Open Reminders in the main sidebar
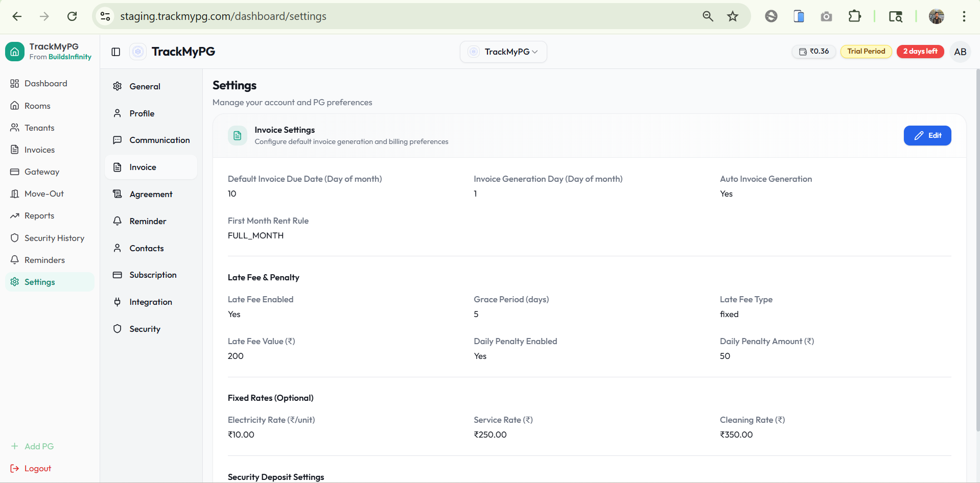980x483 pixels. coord(50,260)
